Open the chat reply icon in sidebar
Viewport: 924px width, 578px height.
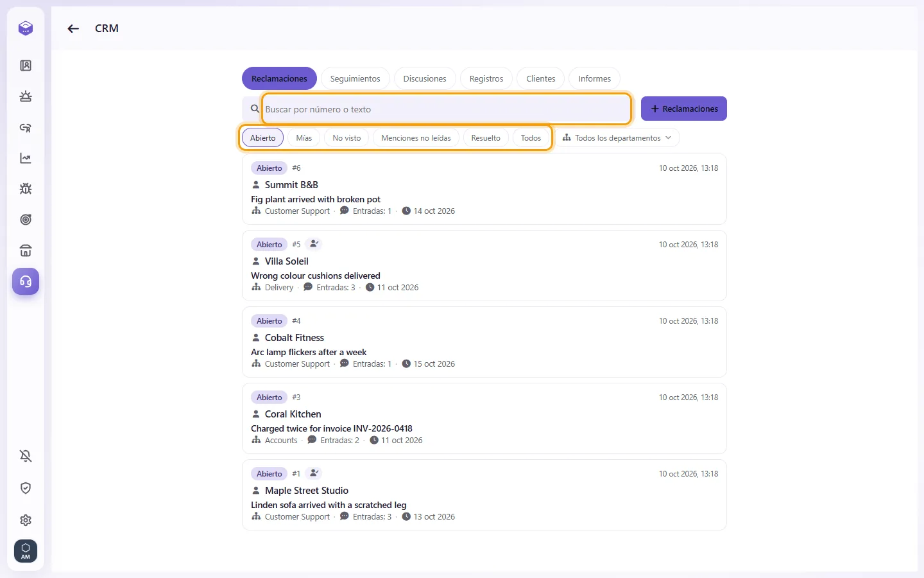click(26, 127)
